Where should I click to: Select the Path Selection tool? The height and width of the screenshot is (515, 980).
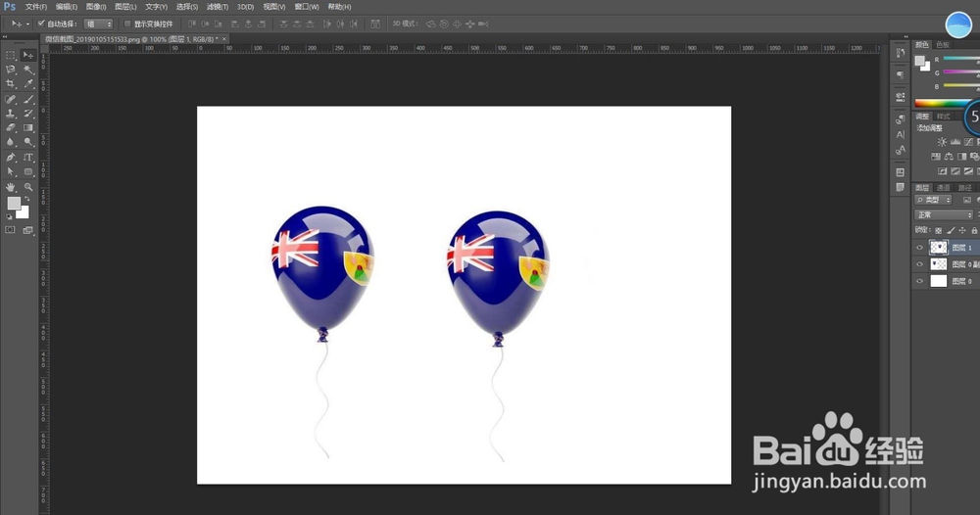click(x=11, y=171)
